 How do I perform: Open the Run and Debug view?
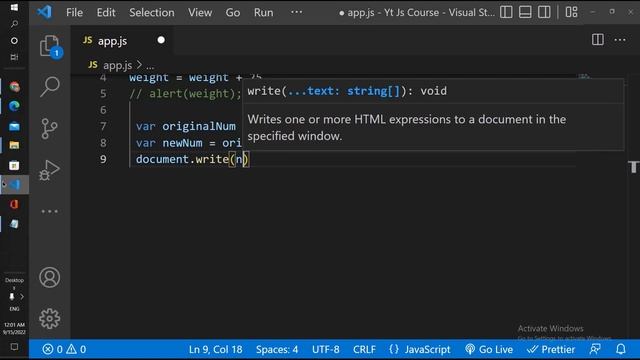click(50, 170)
